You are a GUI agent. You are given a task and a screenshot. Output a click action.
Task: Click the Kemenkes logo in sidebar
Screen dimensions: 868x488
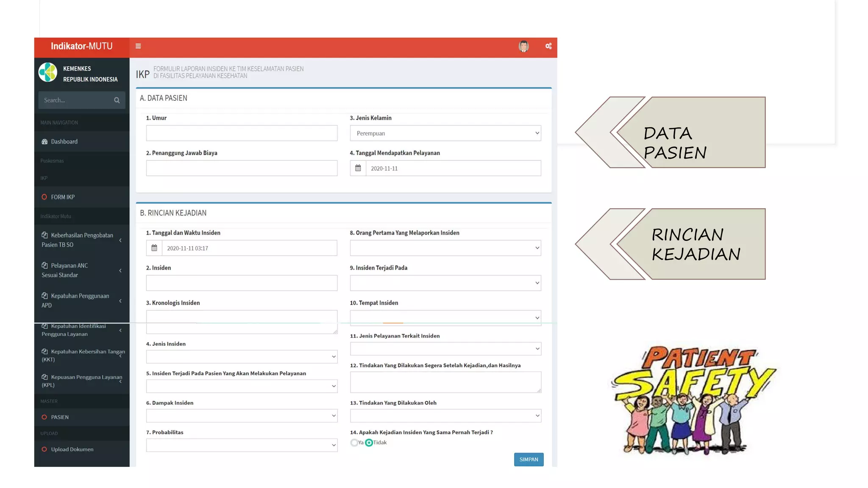coord(48,72)
